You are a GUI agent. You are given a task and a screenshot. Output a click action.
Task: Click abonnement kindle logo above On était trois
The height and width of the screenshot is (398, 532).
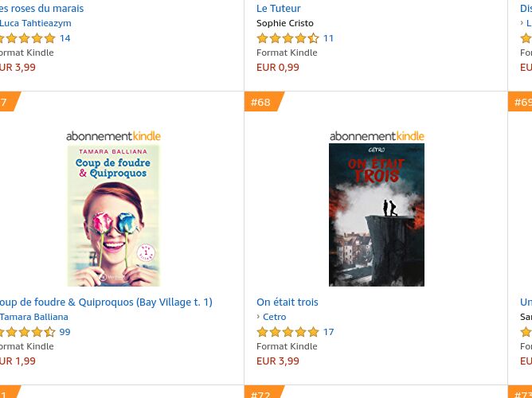[377, 136]
